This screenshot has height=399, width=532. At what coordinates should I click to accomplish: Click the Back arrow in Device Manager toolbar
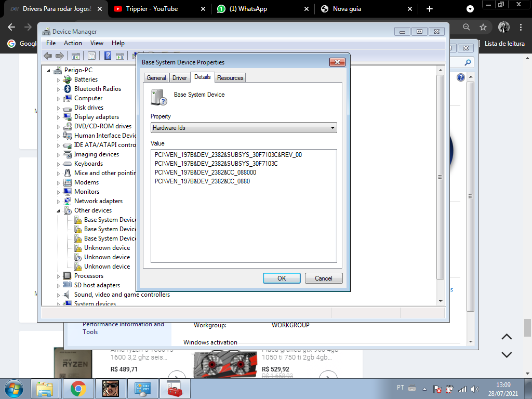click(48, 56)
